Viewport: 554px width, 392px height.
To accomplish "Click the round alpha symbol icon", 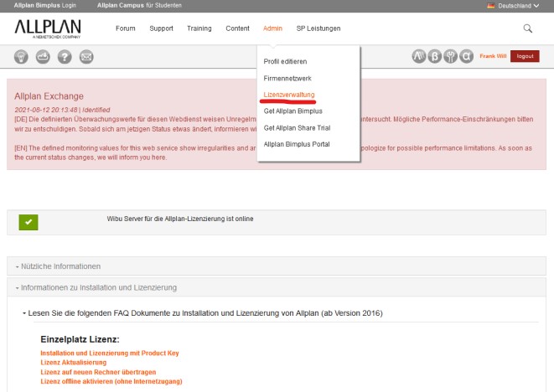I will click(x=467, y=57).
